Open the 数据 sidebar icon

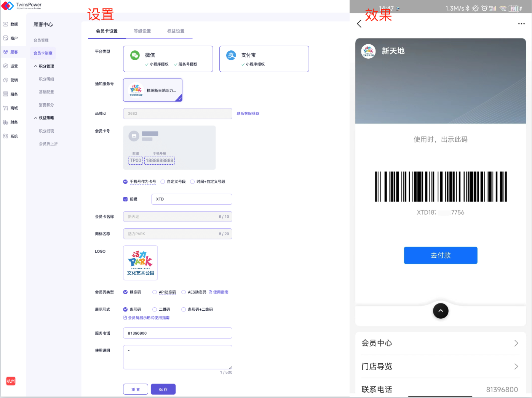pos(6,24)
